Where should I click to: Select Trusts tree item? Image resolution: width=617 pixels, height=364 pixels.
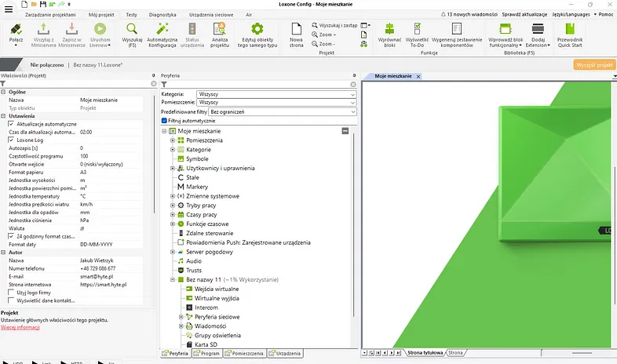[x=194, y=271]
